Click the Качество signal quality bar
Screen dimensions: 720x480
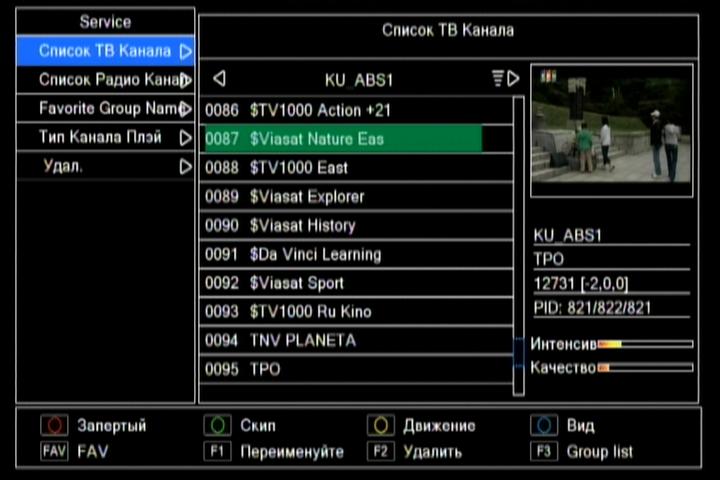645,367
